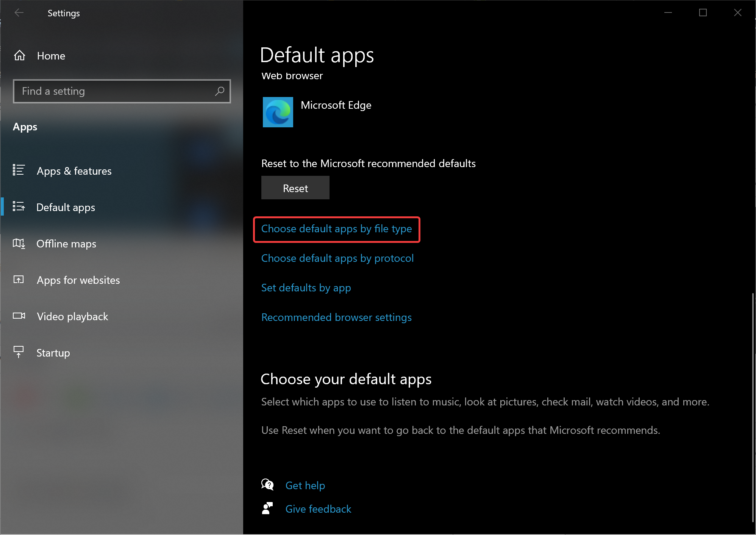Viewport: 756px width, 535px height.
Task: Open Startup apps settings
Action: [x=53, y=353]
